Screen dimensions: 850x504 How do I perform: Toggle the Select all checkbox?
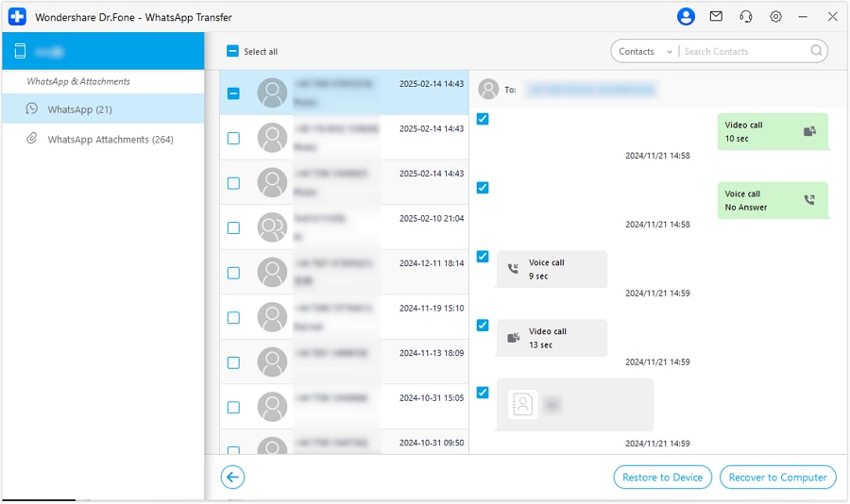point(232,51)
